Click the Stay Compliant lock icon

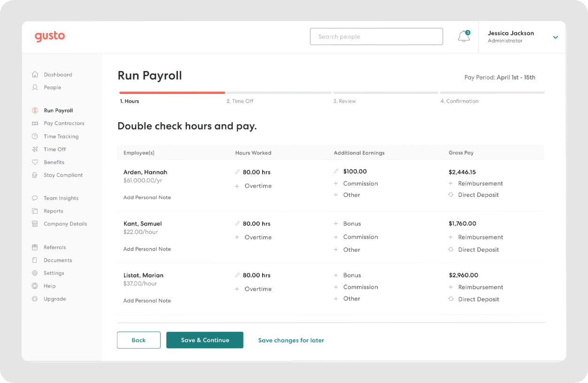pyautogui.click(x=34, y=175)
